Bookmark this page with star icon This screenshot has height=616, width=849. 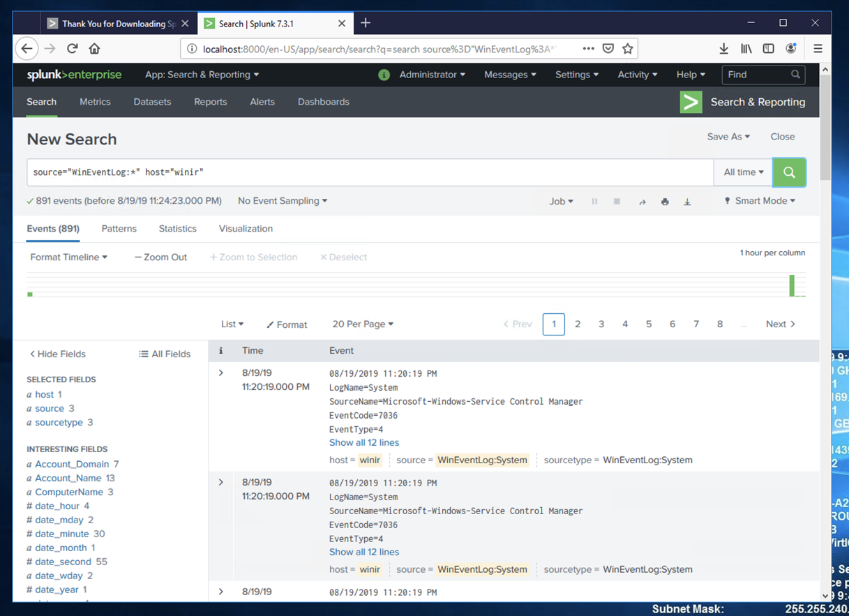(628, 49)
